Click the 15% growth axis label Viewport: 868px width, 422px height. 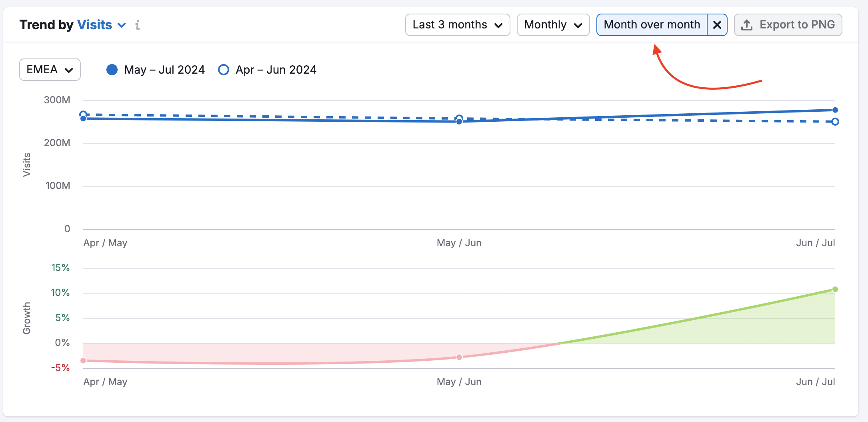click(x=60, y=268)
